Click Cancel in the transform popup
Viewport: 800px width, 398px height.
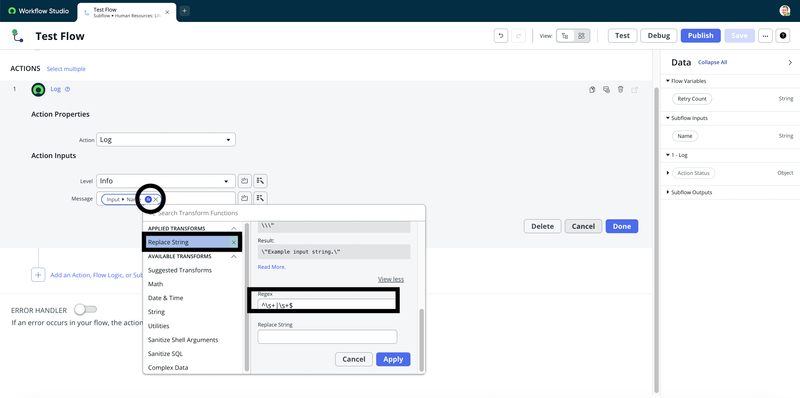[354, 359]
